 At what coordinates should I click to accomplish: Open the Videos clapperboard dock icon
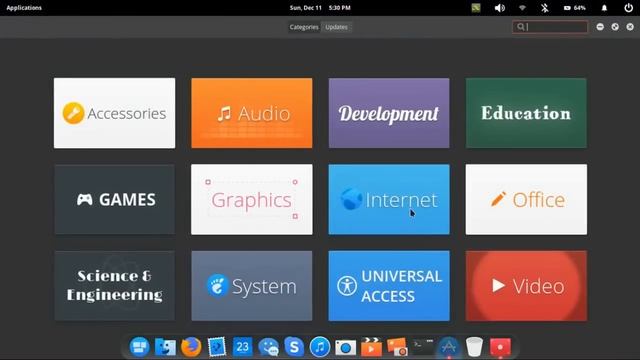371,347
